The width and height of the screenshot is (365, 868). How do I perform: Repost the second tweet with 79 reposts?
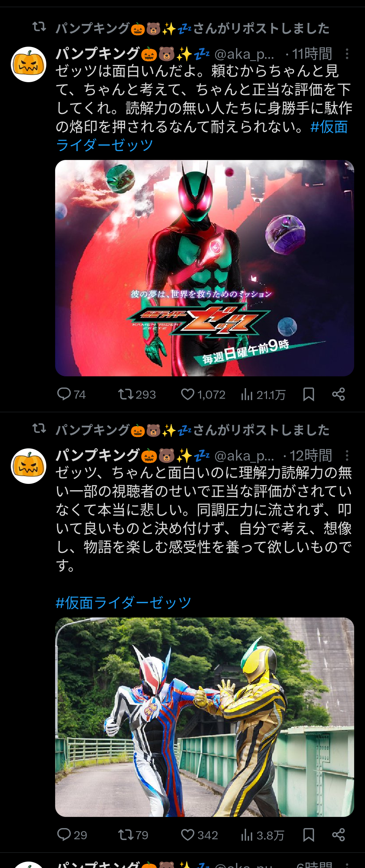click(133, 835)
